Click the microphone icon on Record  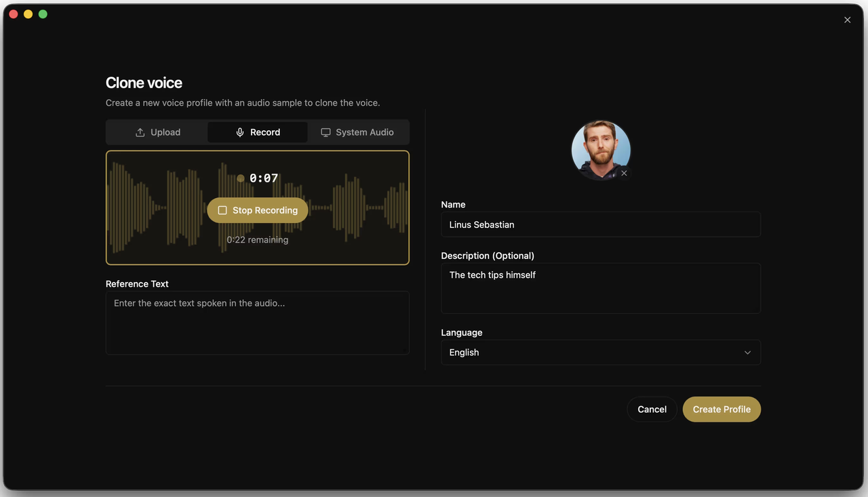(x=240, y=132)
